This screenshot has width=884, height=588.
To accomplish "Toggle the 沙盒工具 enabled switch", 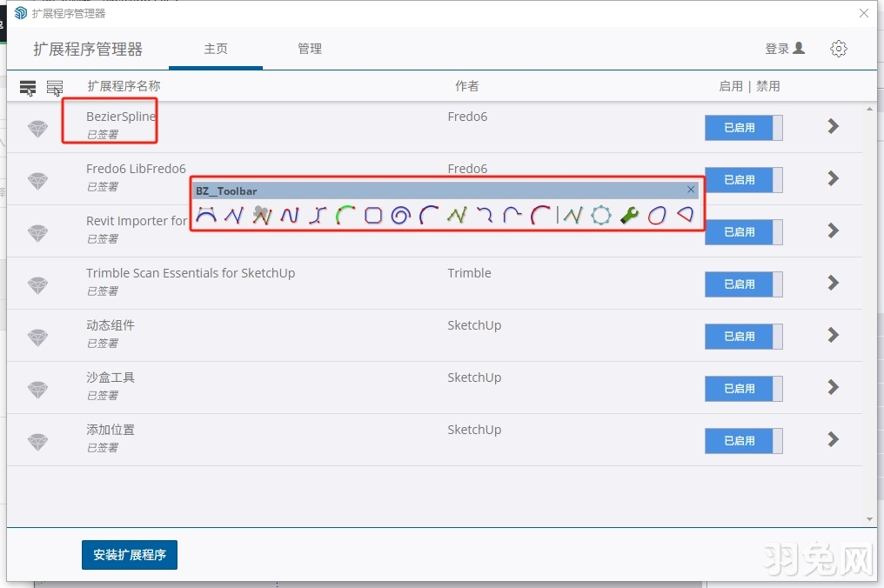I will pos(743,389).
